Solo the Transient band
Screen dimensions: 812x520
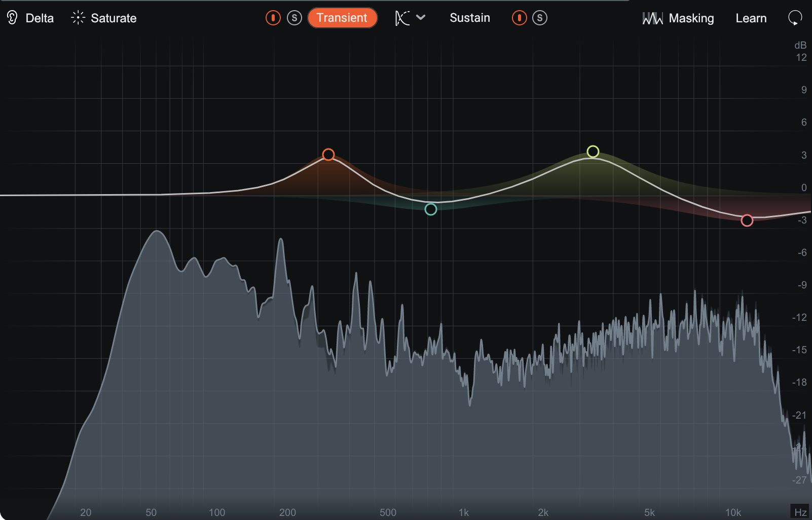294,18
